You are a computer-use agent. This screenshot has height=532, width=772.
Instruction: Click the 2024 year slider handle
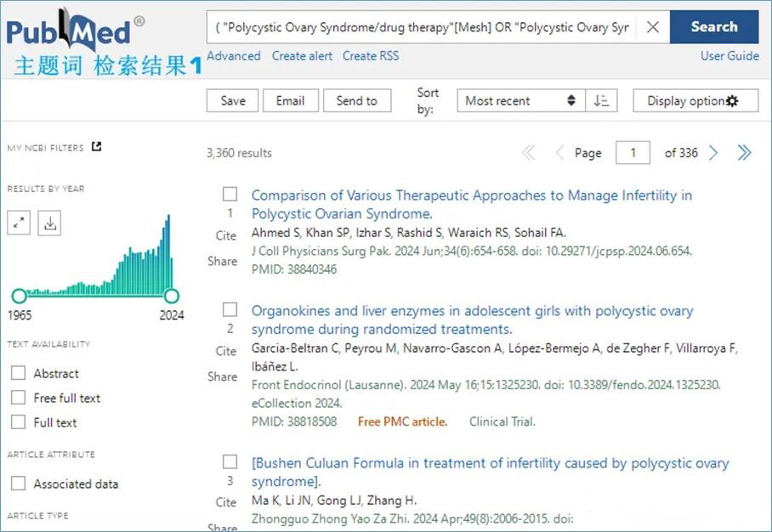tap(172, 296)
